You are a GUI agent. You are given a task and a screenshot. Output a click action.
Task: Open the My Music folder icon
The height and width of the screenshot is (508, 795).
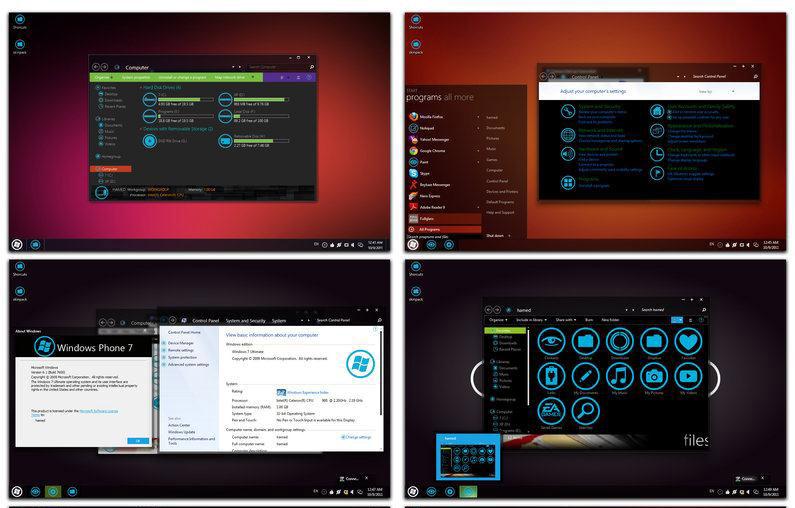620,376
